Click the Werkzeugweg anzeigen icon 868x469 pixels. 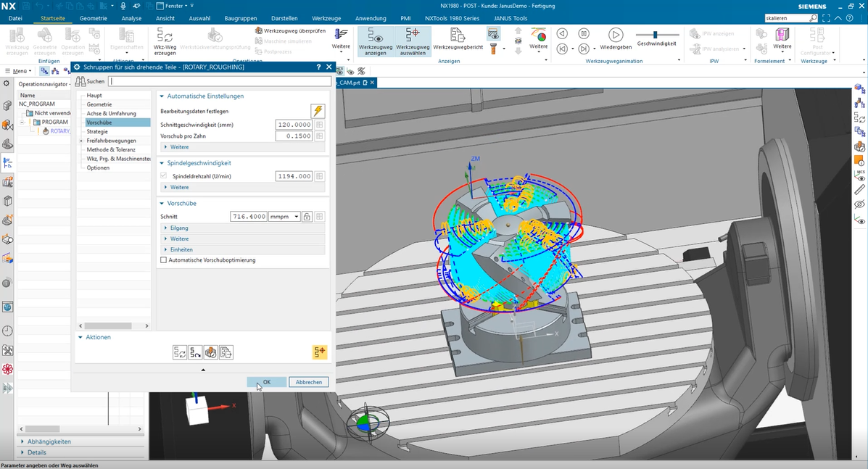click(x=376, y=36)
